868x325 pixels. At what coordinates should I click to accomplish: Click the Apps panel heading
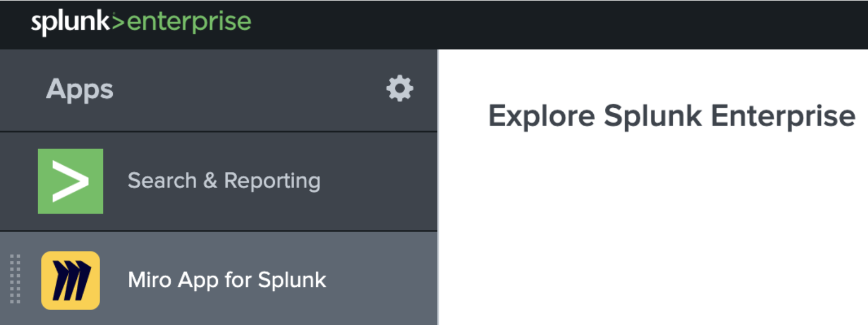point(80,90)
